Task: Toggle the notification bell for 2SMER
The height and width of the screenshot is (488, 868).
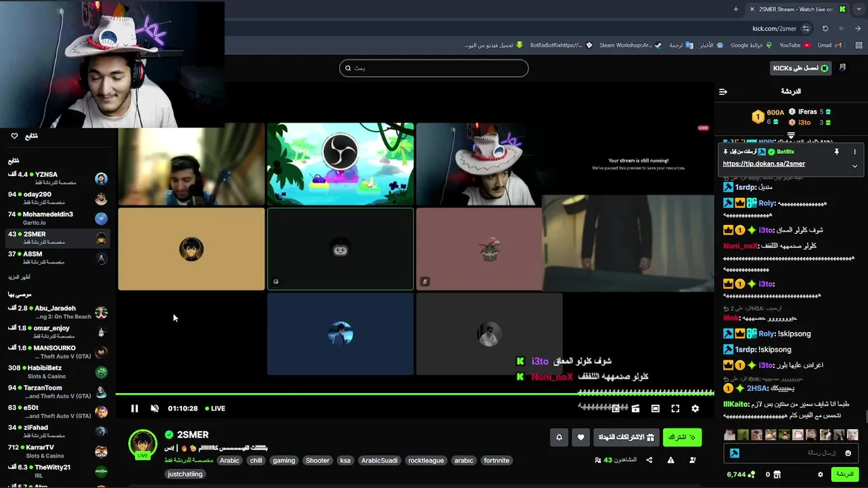Action: point(559,438)
